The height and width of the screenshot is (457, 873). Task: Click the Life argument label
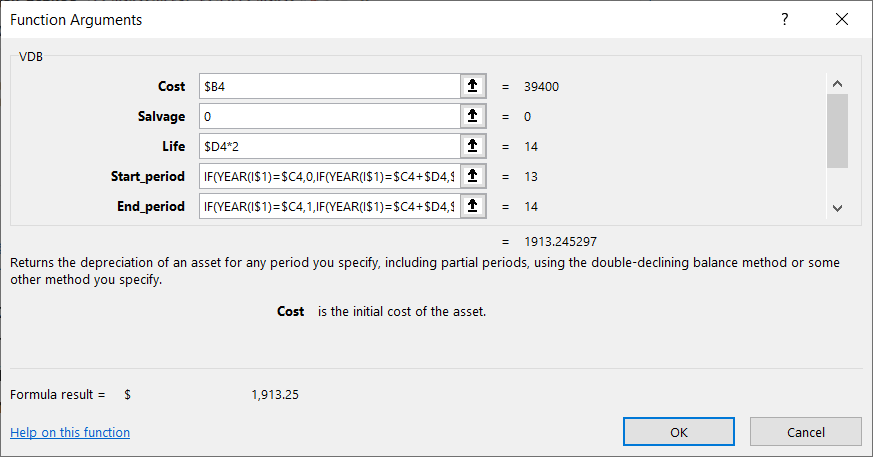tap(174, 146)
